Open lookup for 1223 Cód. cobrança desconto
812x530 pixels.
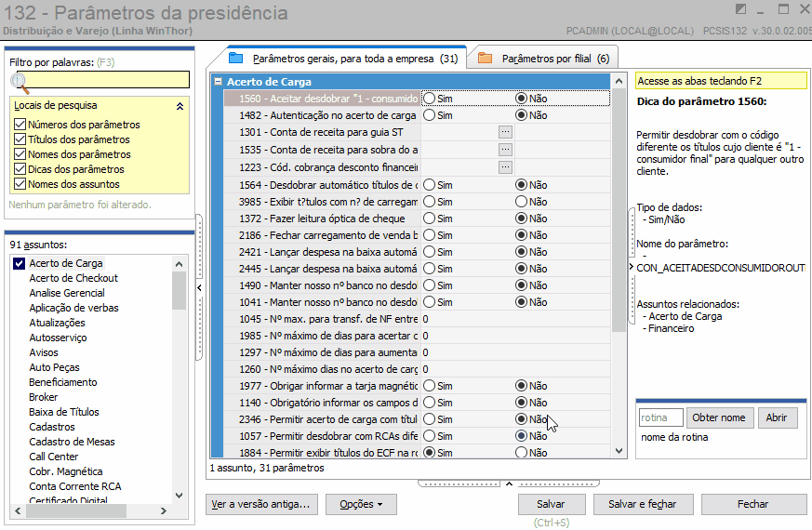pos(505,167)
